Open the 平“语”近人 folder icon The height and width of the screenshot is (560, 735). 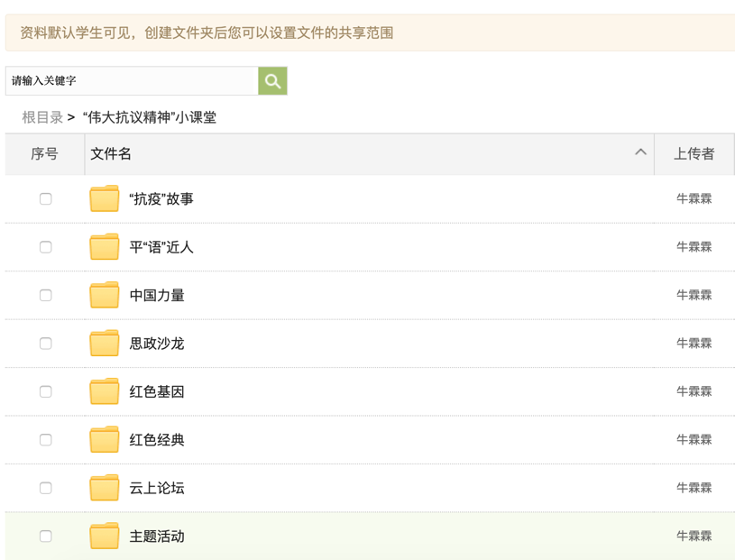pos(105,247)
